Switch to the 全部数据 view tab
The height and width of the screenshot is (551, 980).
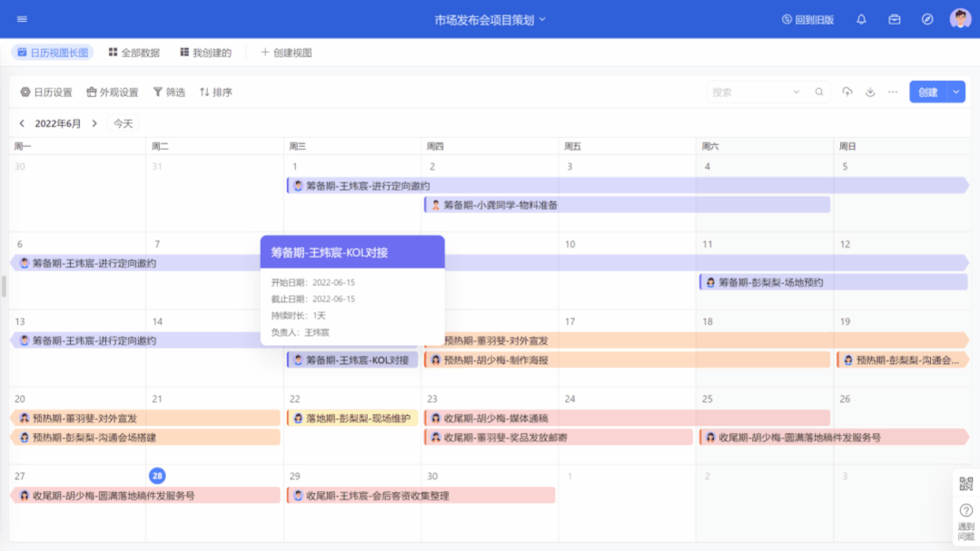[134, 53]
